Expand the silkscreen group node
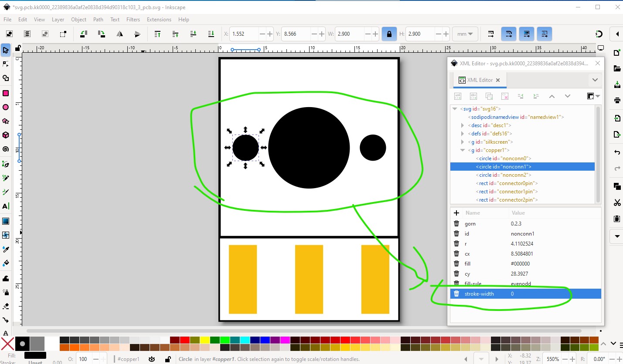The height and width of the screenshot is (364, 623). click(463, 142)
